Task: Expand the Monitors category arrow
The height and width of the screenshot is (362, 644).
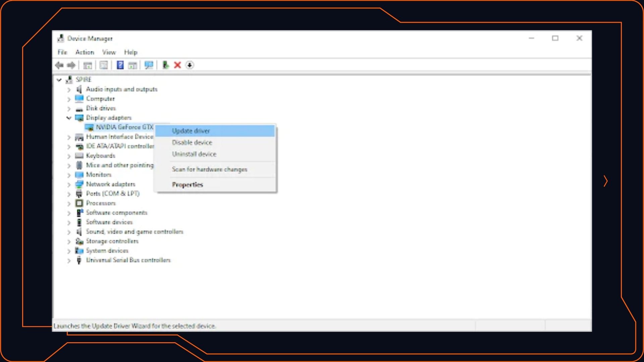Action: [x=69, y=175]
